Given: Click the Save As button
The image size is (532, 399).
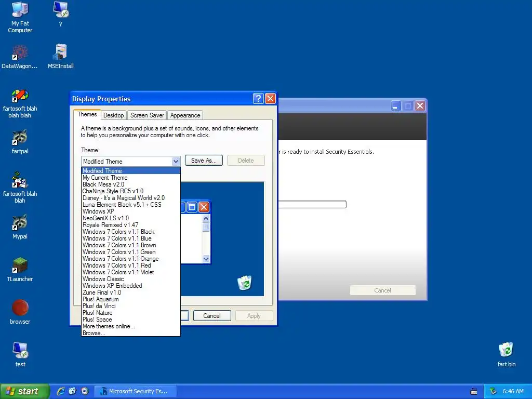Looking at the screenshot, I should 204,161.
